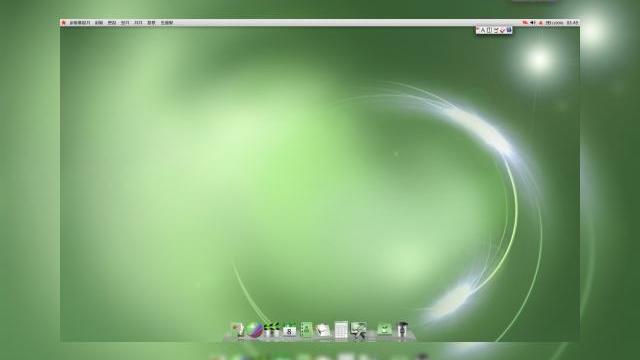This screenshot has width=640, height=360.
Task: Launch the first dock icon with the brush
Action: pos(237,330)
